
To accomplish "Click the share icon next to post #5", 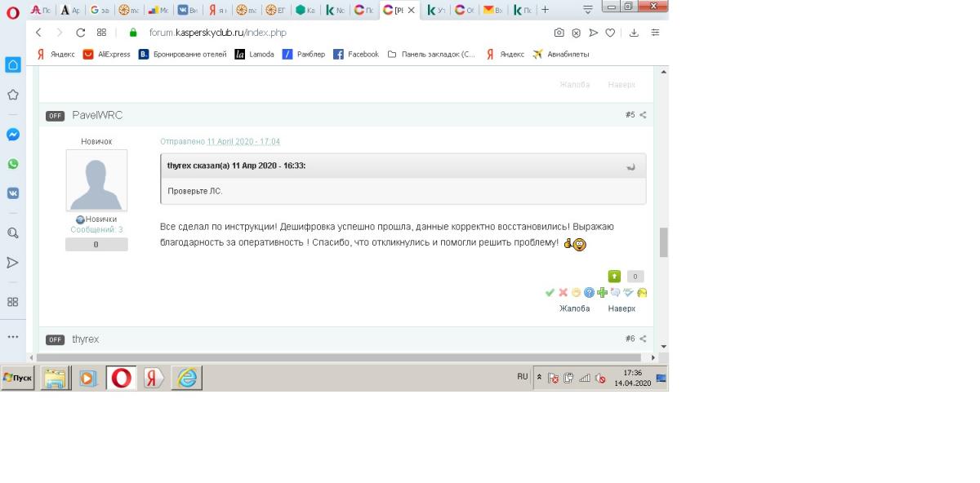I will [644, 115].
